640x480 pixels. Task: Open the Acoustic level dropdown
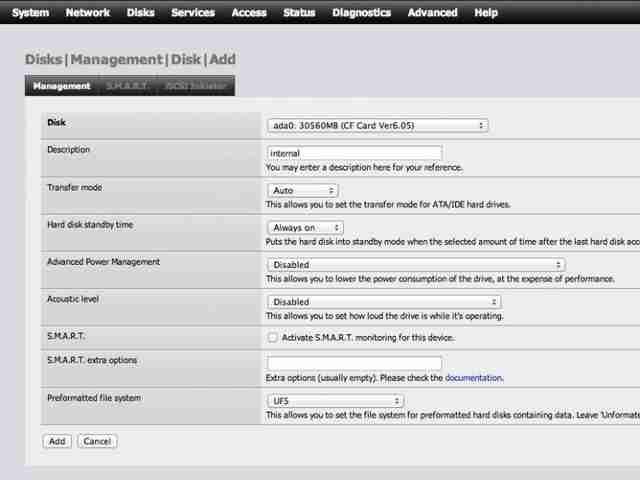384,302
